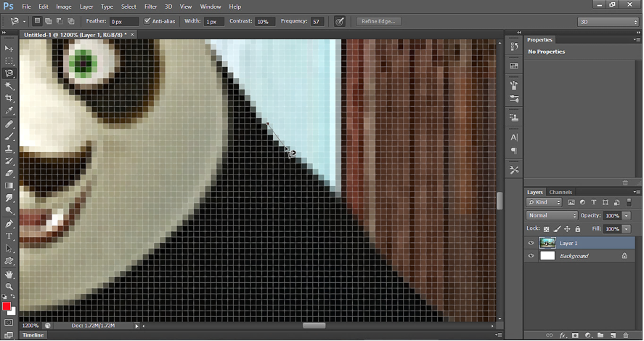Hide the Background layer eye icon
The height and width of the screenshot is (341, 644).
[x=531, y=256]
